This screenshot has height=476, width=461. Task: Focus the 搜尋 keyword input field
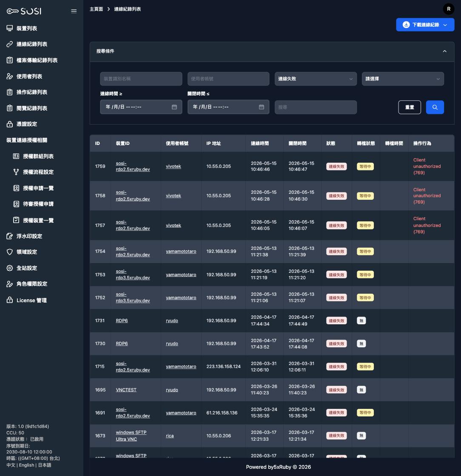click(316, 107)
